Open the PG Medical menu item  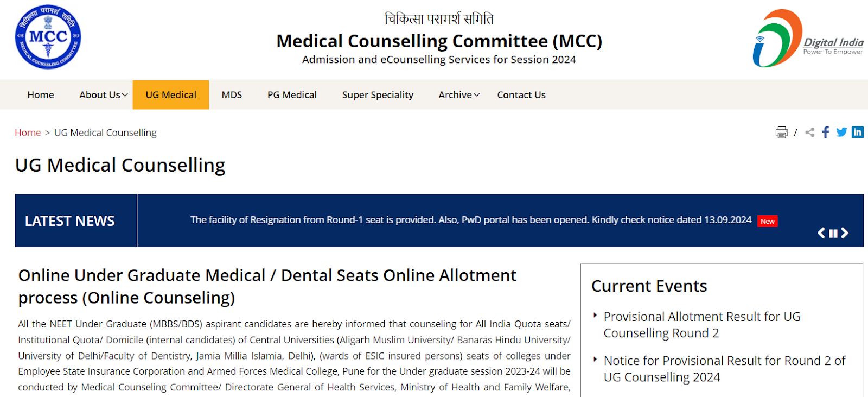tap(292, 95)
